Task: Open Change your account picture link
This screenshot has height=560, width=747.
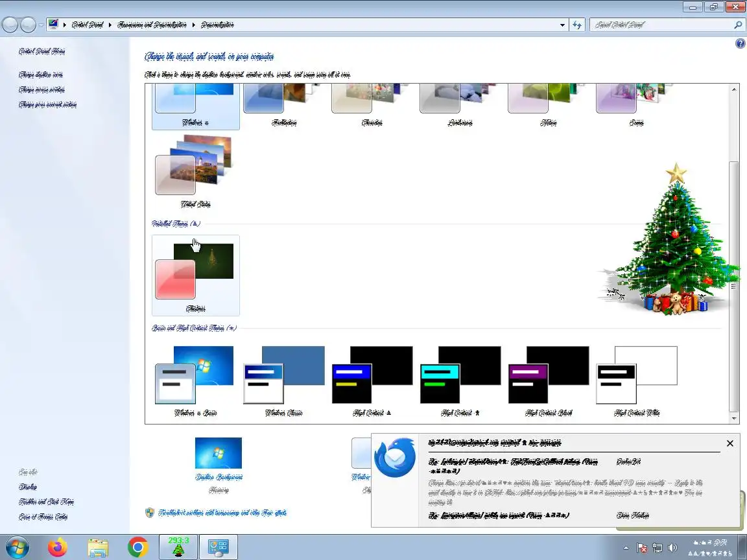Action: coord(47,104)
